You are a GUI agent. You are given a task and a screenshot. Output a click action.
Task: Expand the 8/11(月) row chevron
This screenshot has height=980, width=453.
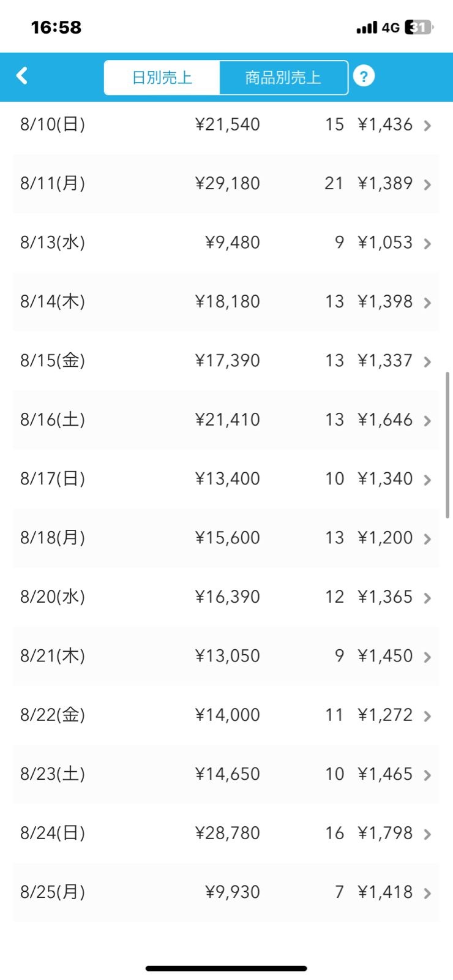tap(427, 184)
